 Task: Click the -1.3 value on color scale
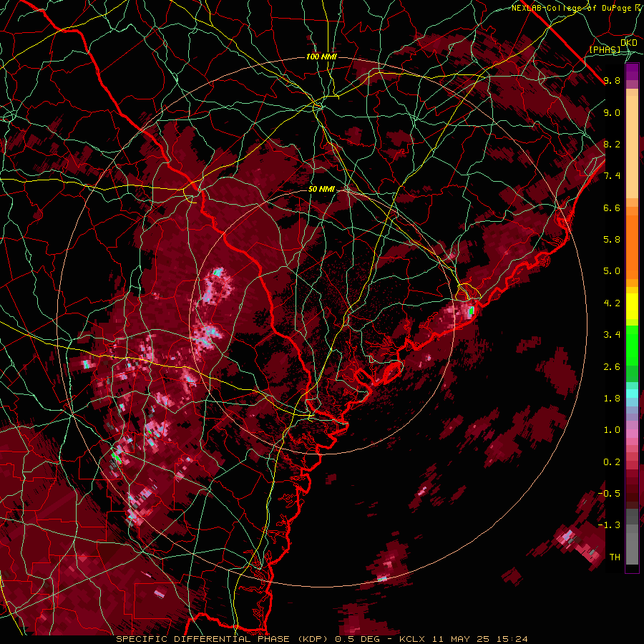point(609,525)
